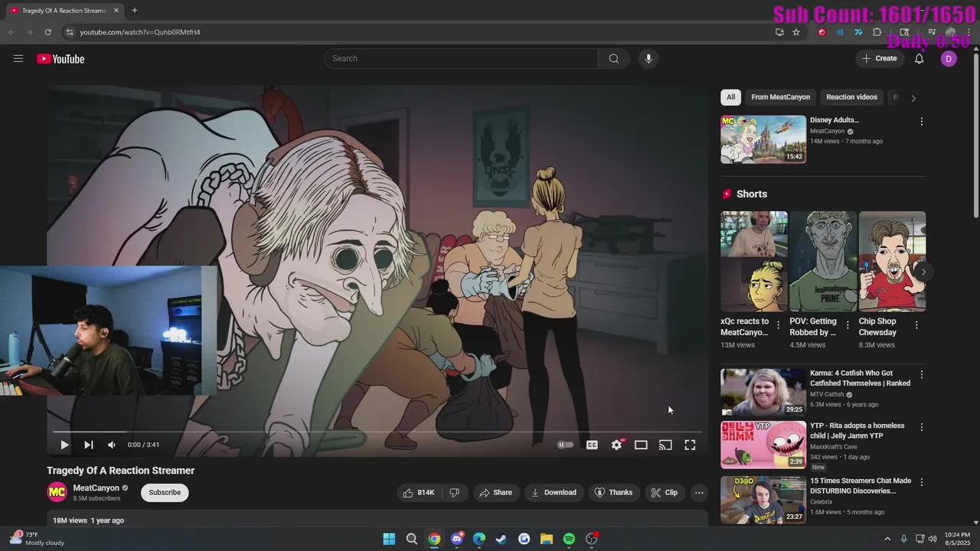Skip to the next video
The image size is (980, 551).
tap(89, 445)
